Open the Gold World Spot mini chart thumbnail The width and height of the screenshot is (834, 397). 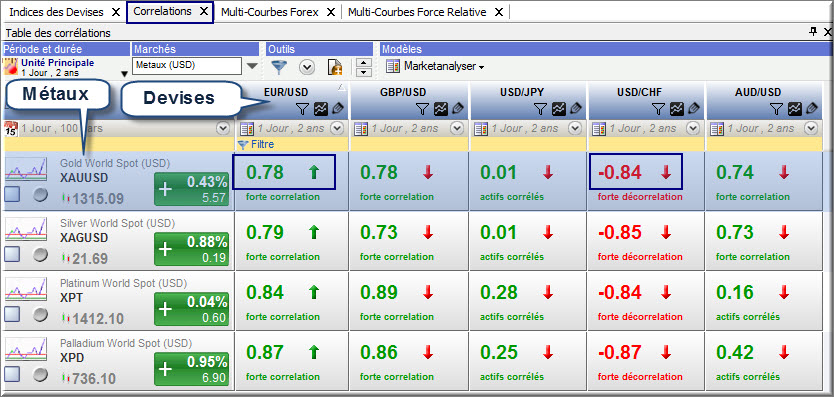pos(25,168)
